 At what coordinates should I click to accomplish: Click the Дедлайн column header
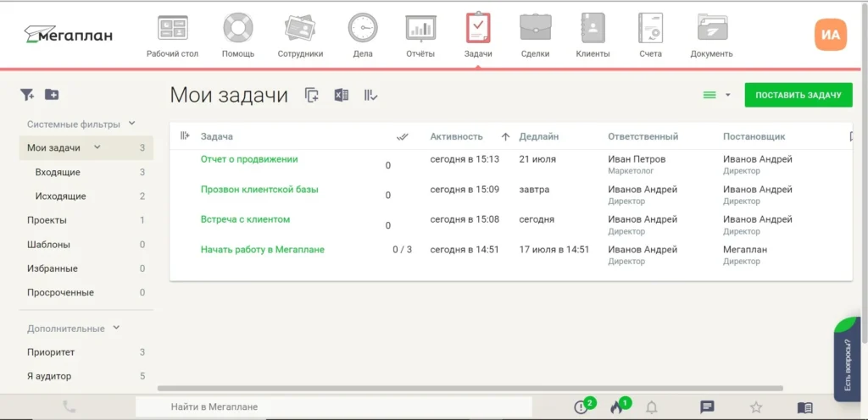tap(538, 136)
